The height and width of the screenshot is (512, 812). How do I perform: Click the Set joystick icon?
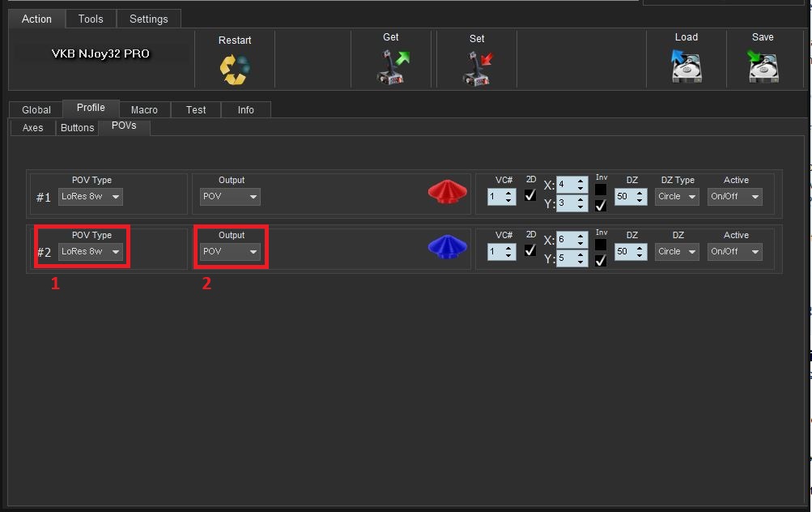tap(478, 68)
